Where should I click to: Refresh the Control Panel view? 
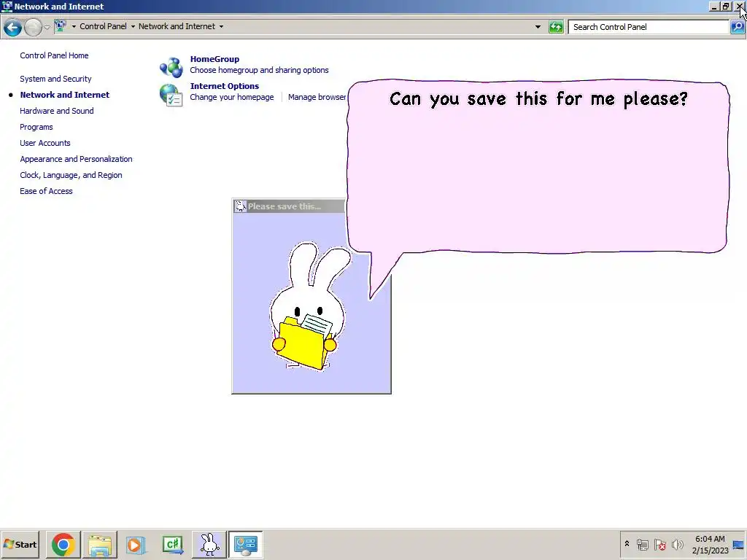coord(555,27)
